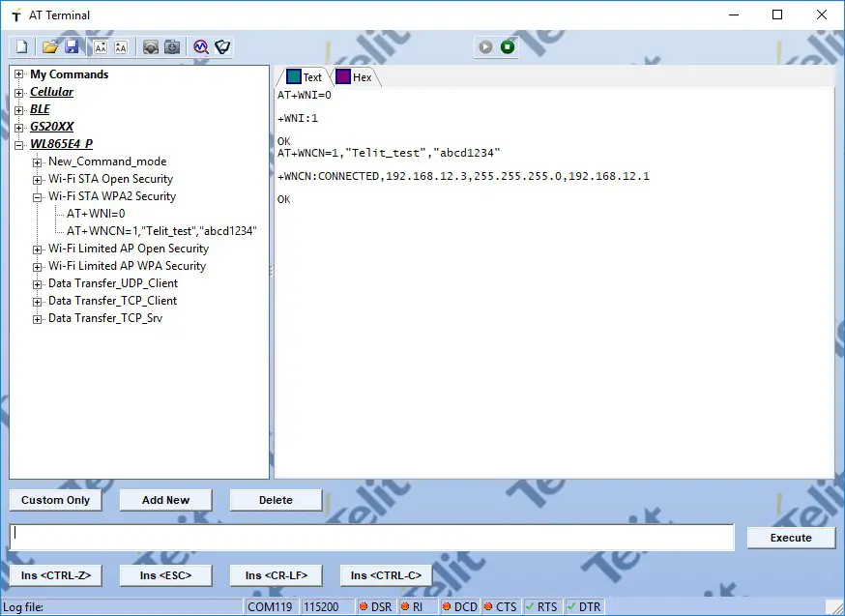Click the +WNCN:CONNECTED response line

pos(463,176)
